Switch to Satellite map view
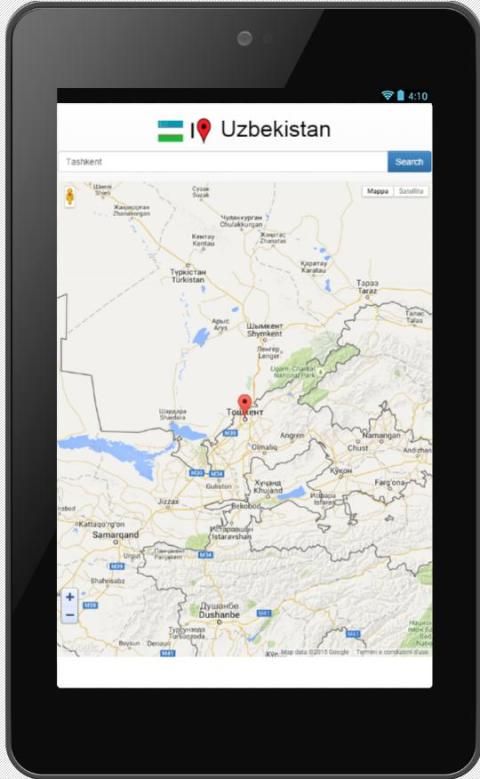Viewport: 480px width, 779px height. [411, 191]
